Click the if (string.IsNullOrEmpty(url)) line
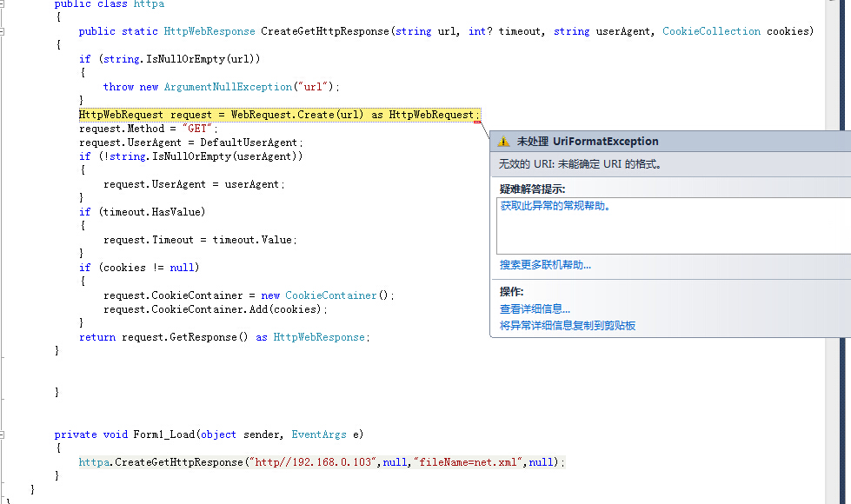Viewport: 851px width, 504px height. pyautogui.click(x=170, y=59)
